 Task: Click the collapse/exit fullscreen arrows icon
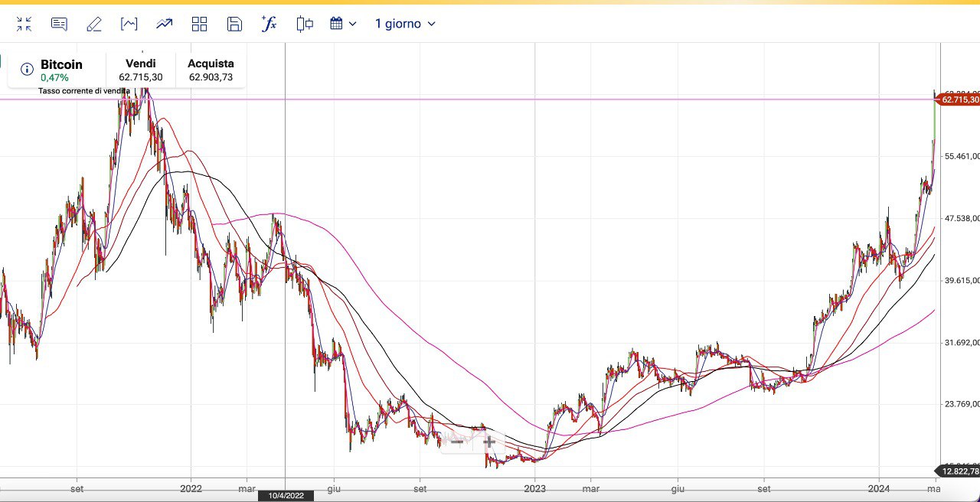(24, 24)
